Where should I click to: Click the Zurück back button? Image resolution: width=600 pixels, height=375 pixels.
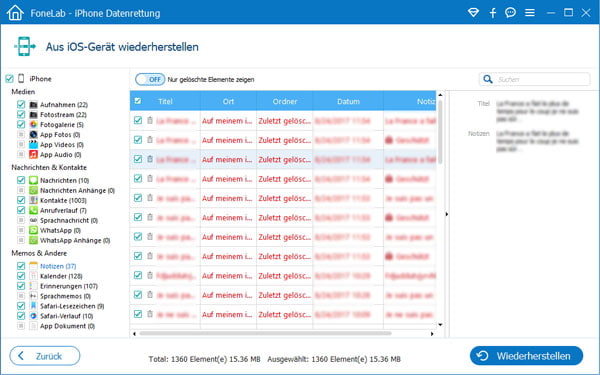45,356
